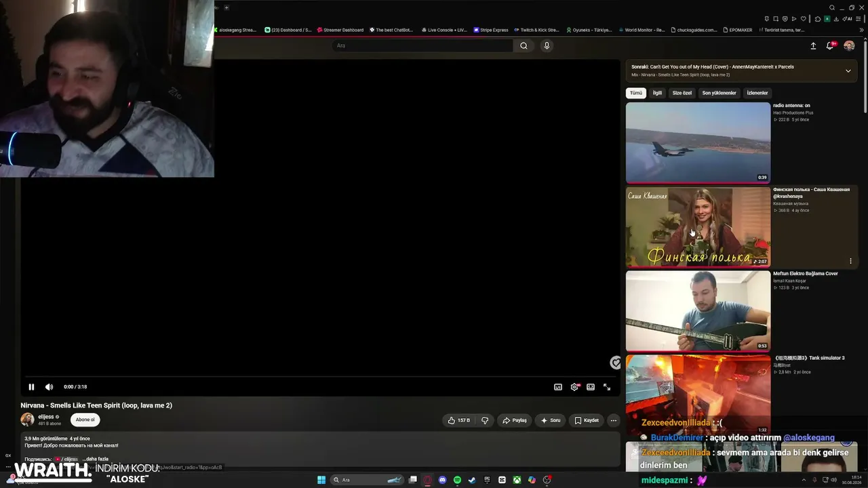Screen dimensions: 868x488
Task: Show hidden system tray icons chevron
Action: click(803, 480)
